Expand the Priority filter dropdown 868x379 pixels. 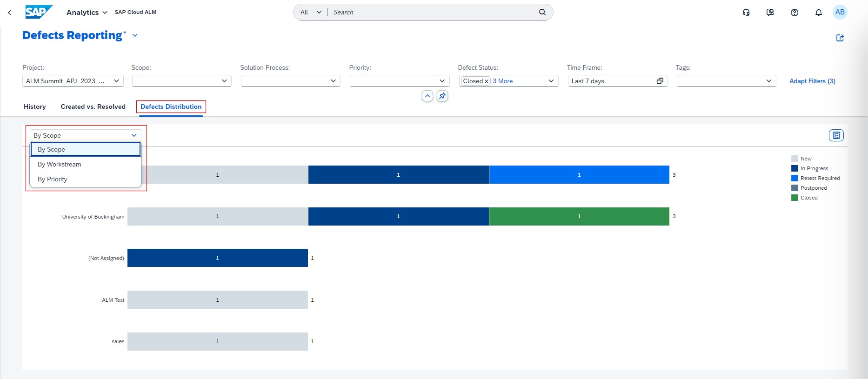point(442,81)
